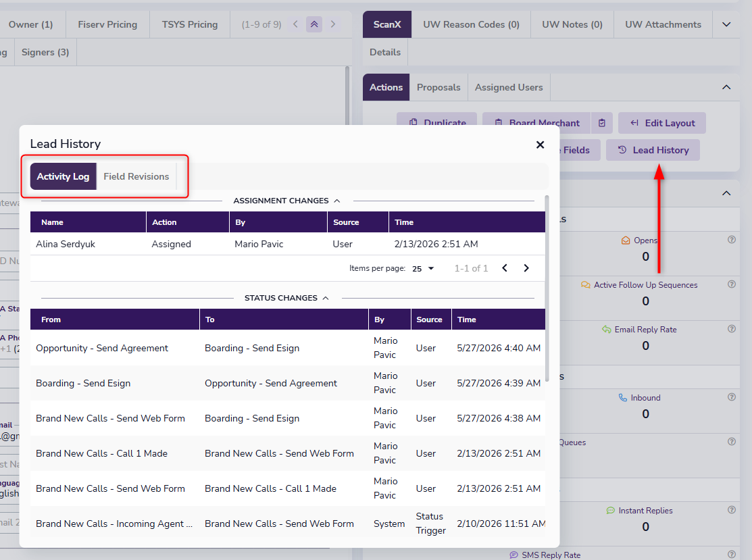The width and height of the screenshot is (752, 560).
Task: Click the System cell in last row
Action: tap(389, 524)
